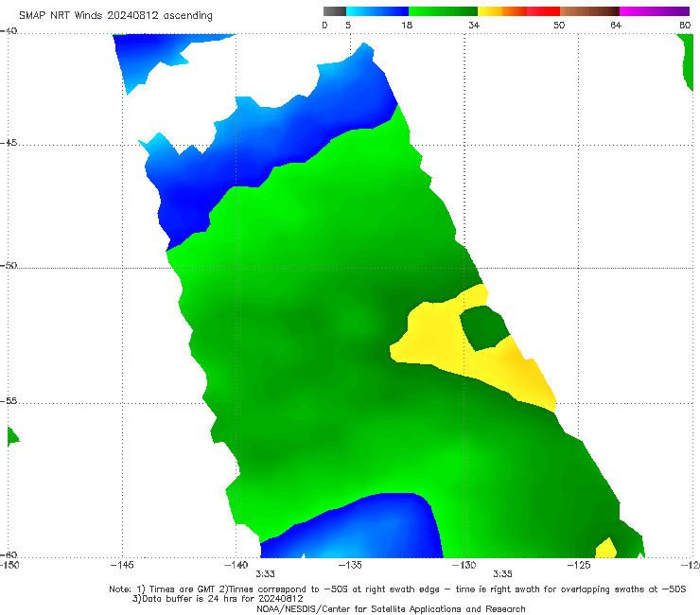This screenshot has height=615, width=700.
Task: Click the longitude label "-145"
Action: point(122,566)
